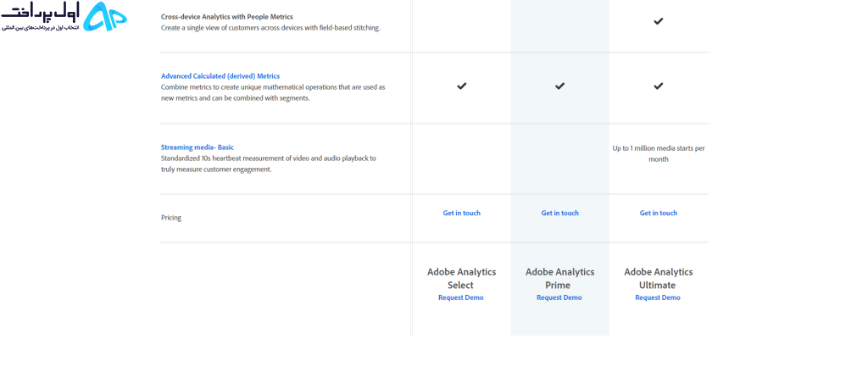
Task: Click the Pricing row label
Action: pyautogui.click(x=171, y=218)
